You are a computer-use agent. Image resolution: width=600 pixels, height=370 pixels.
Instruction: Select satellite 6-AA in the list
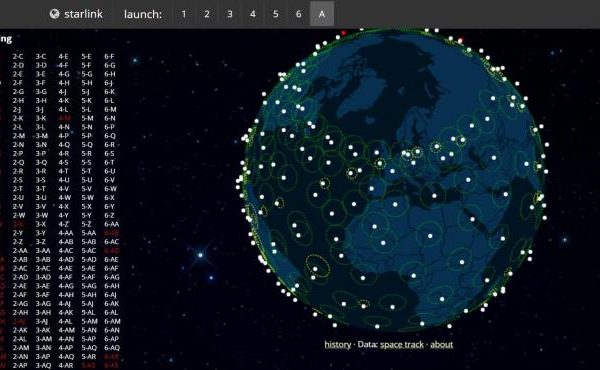click(x=111, y=224)
